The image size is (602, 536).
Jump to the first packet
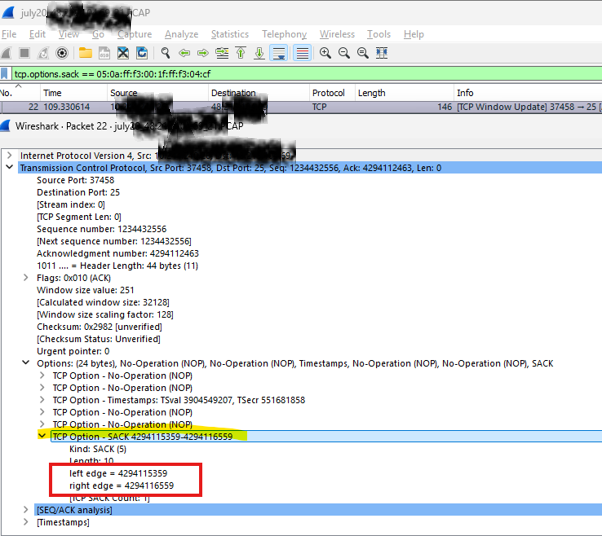coord(241,53)
